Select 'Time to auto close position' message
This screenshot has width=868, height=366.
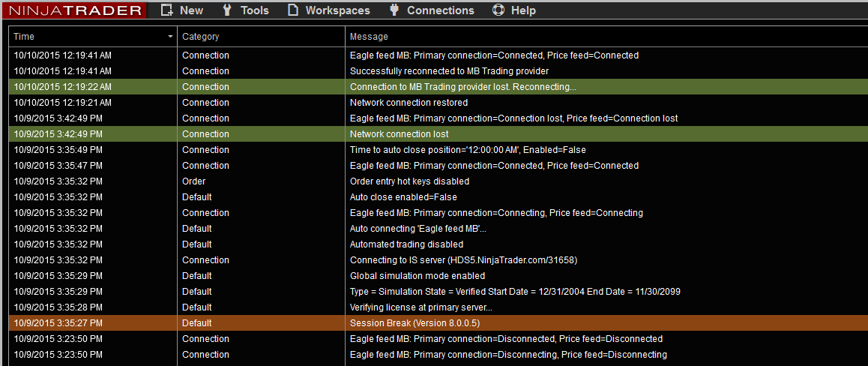pyautogui.click(x=468, y=149)
